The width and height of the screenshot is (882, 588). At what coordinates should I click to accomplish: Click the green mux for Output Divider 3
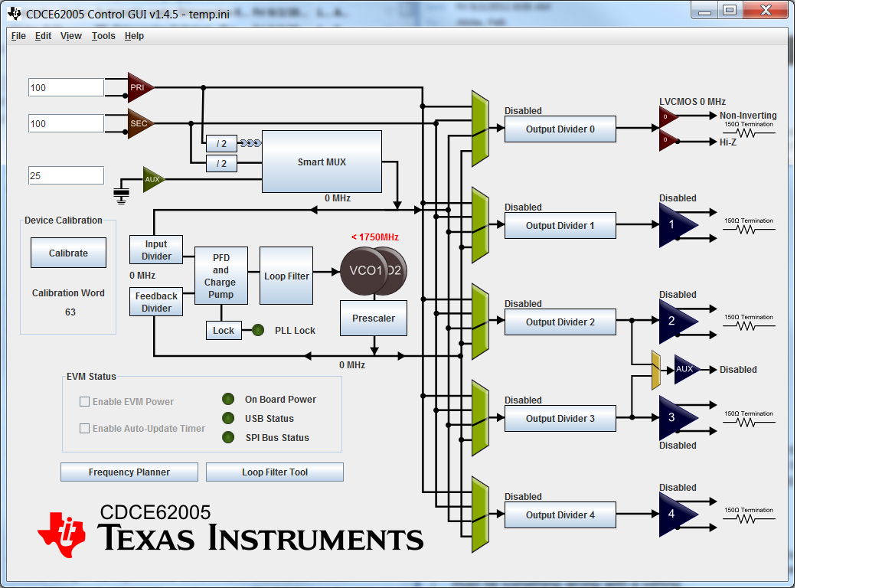tap(480, 417)
